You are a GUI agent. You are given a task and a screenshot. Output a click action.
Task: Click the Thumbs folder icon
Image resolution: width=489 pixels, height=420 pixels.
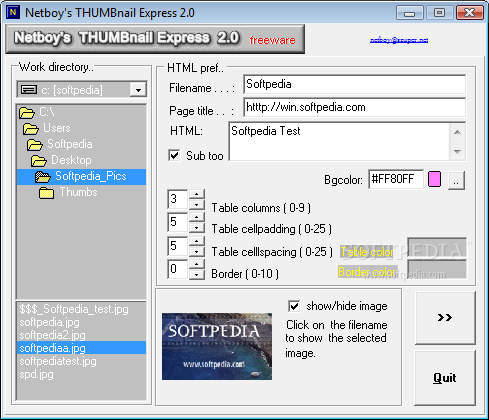[47, 193]
